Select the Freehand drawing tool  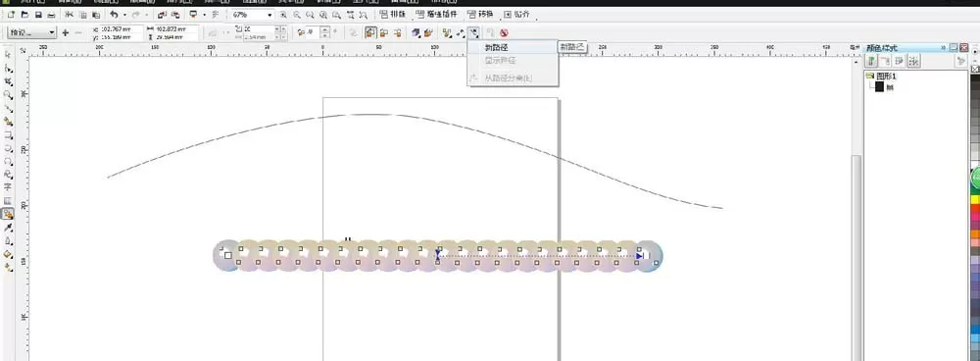pyautogui.click(x=8, y=108)
